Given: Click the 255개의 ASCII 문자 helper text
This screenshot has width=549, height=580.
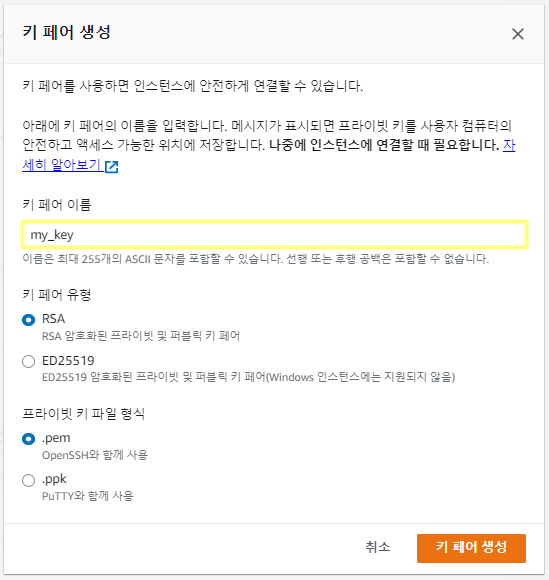Looking at the screenshot, I should coord(255,259).
